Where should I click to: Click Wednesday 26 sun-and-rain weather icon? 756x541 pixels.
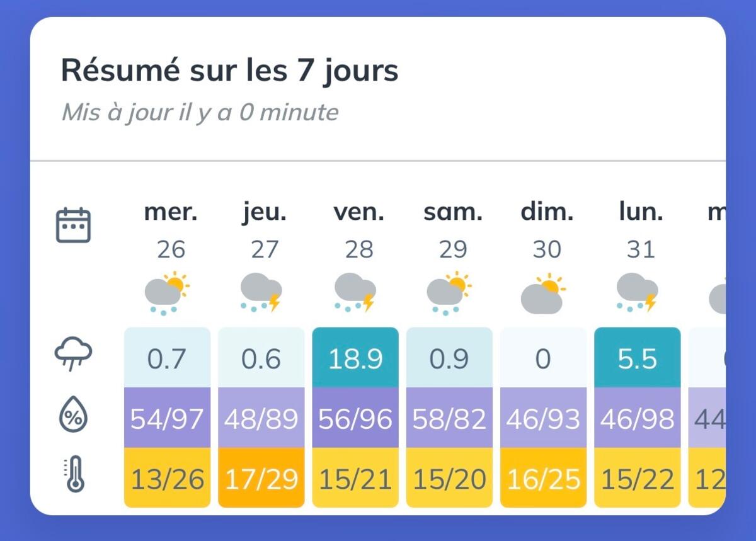coord(167,293)
